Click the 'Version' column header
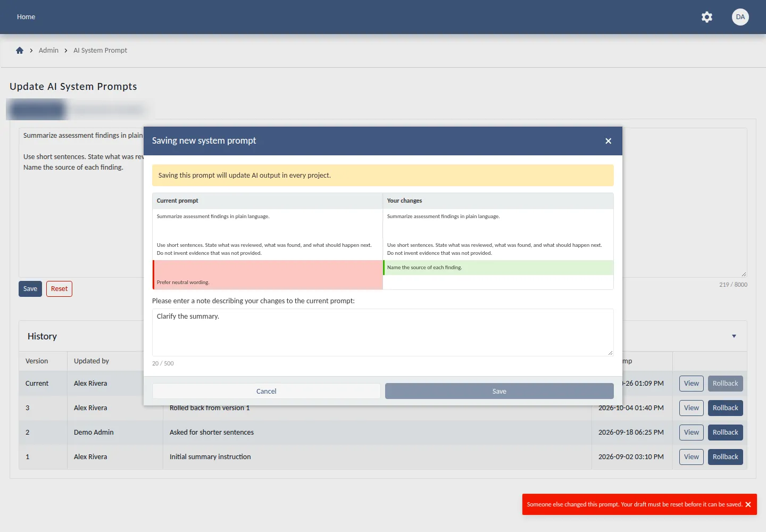Viewport: 766px width, 532px height. [37, 361]
